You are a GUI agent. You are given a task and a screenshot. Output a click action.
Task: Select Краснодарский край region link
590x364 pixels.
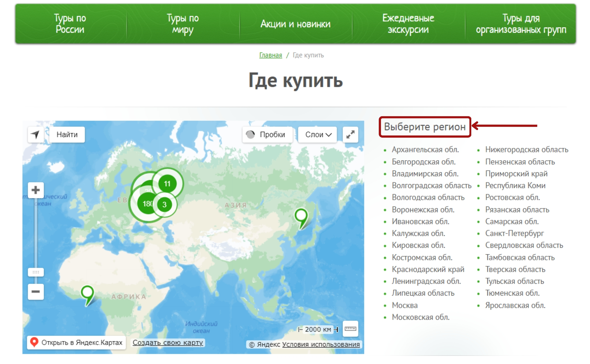click(428, 269)
